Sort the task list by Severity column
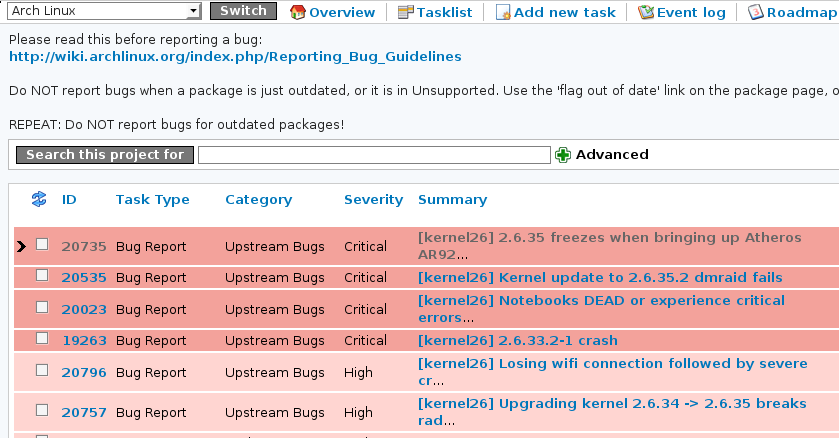 coord(373,200)
